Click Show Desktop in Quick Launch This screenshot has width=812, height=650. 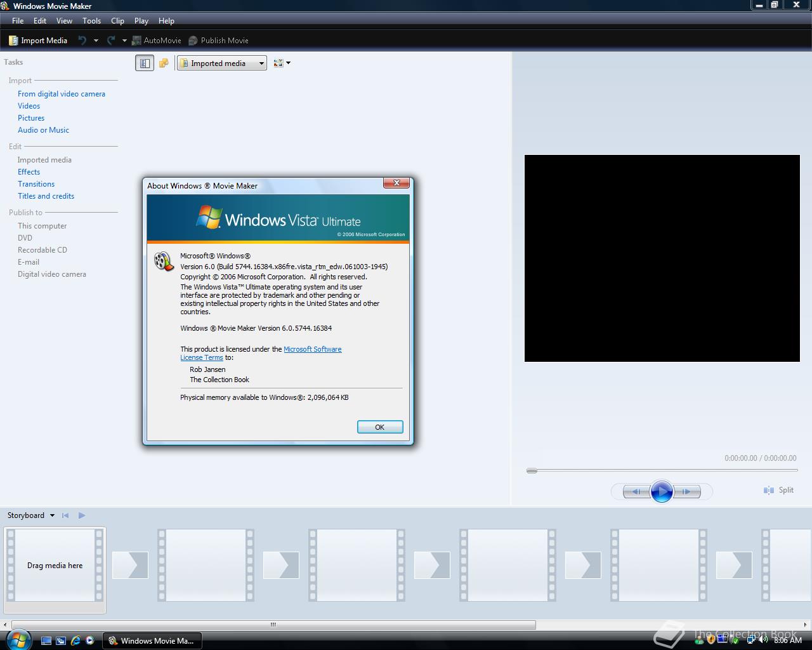coord(46,640)
